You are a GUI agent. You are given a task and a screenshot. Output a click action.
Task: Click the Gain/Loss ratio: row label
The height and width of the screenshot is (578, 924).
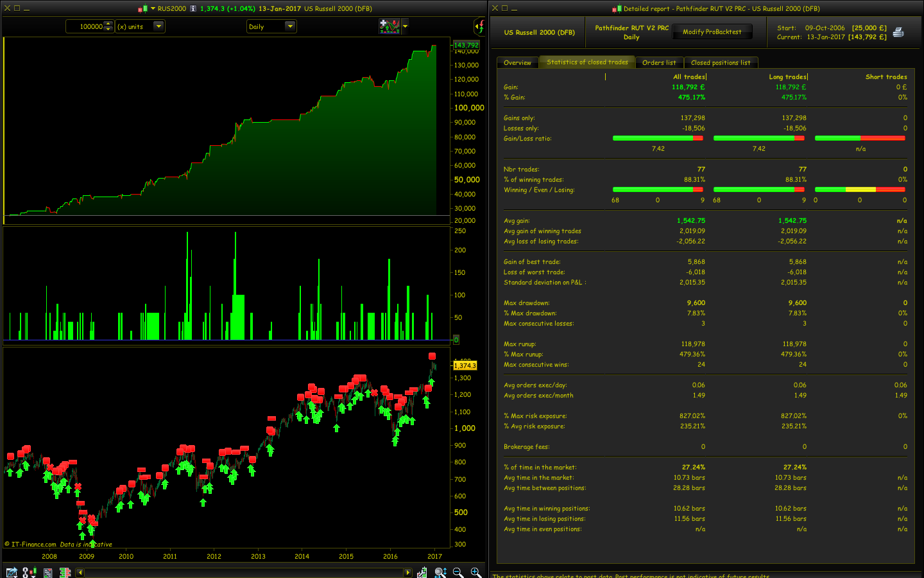coord(527,138)
